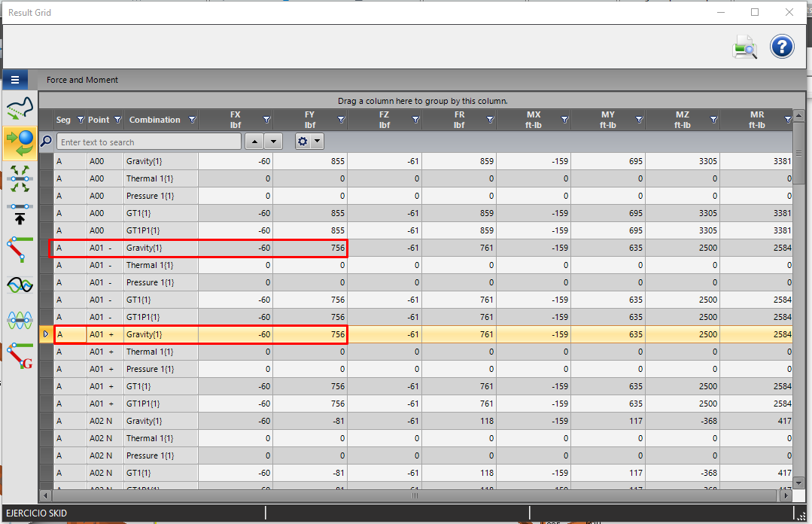The width and height of the screenshot is (812, 524).
Task: Sort by the FY lbf column header
Action: coord(310,120)
